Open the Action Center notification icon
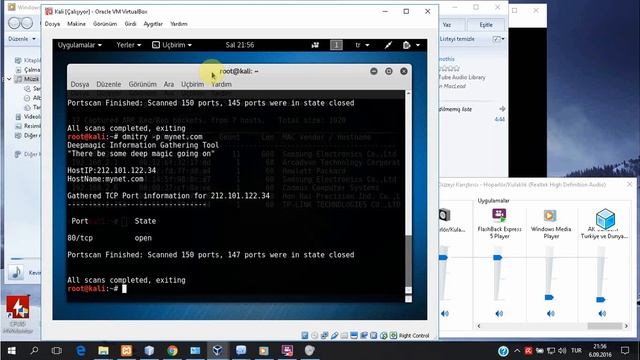The image size is (640, 360). (x=625, y=351)
